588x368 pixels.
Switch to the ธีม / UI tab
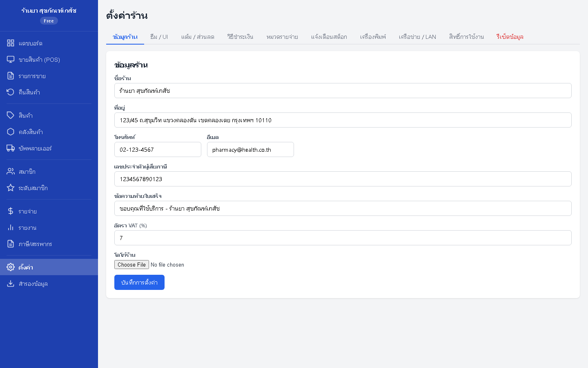[159, 37]
